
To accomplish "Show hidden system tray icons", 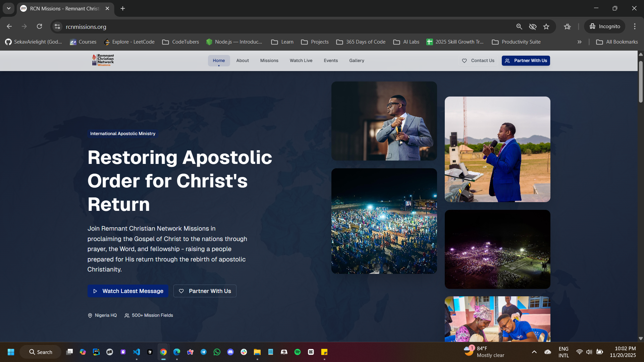I will click(534, 352).
